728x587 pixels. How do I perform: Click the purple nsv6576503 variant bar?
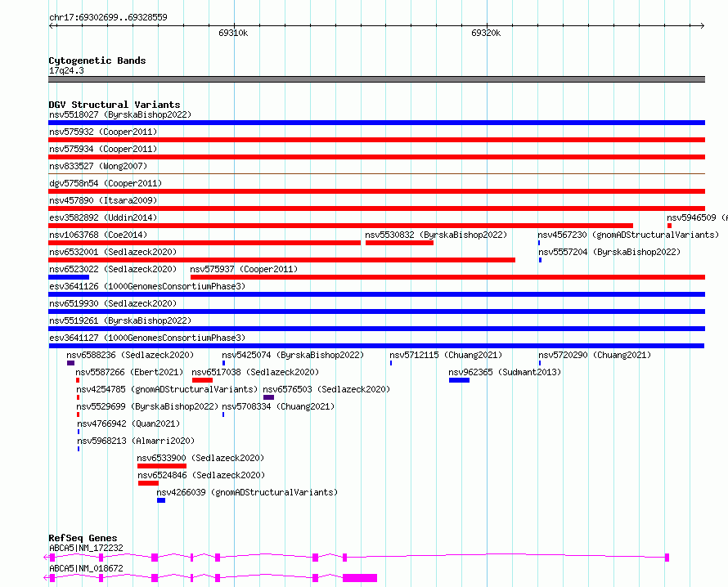tap(268, 397)
